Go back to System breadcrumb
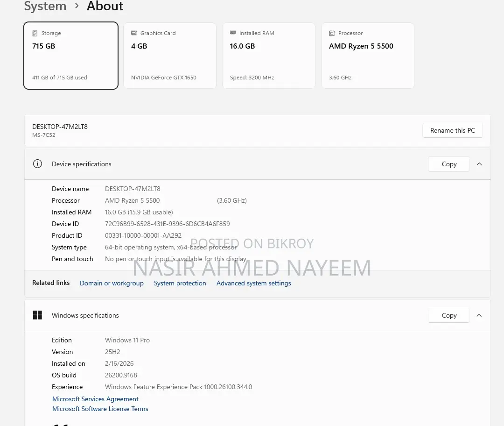 tap(45, 6)
